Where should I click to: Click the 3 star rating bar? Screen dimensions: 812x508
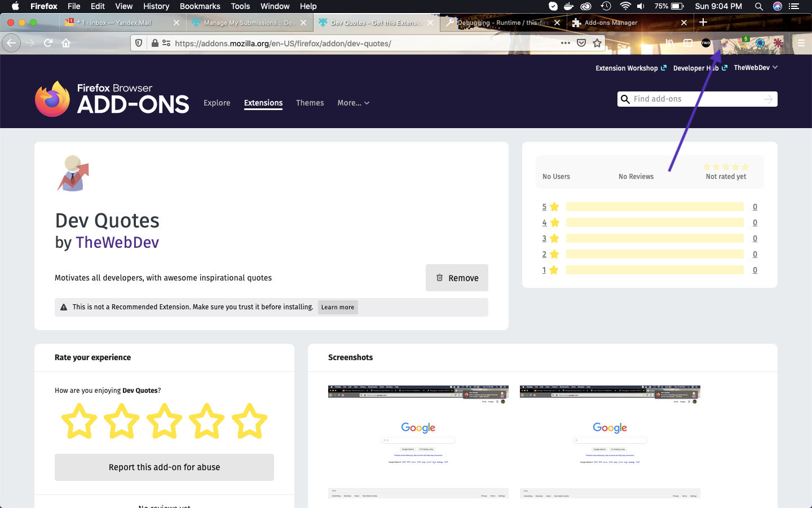(655, 238)
